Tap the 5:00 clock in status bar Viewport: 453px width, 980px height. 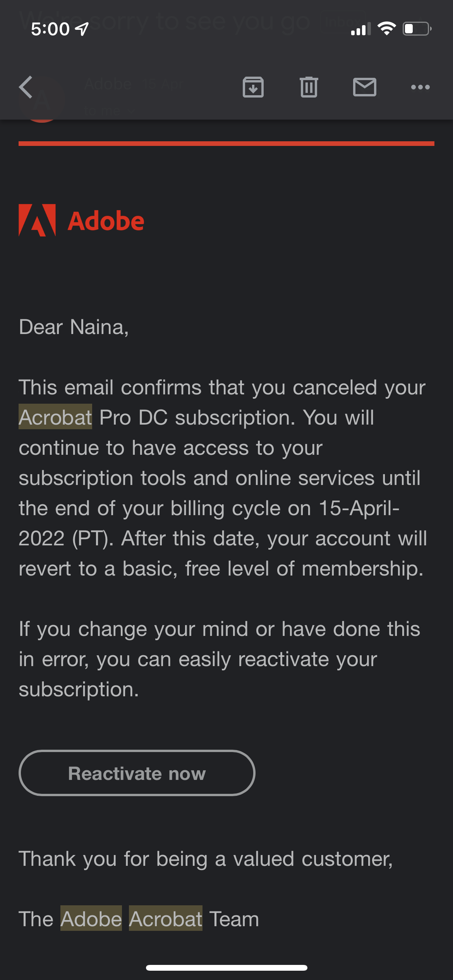point(50,29)
